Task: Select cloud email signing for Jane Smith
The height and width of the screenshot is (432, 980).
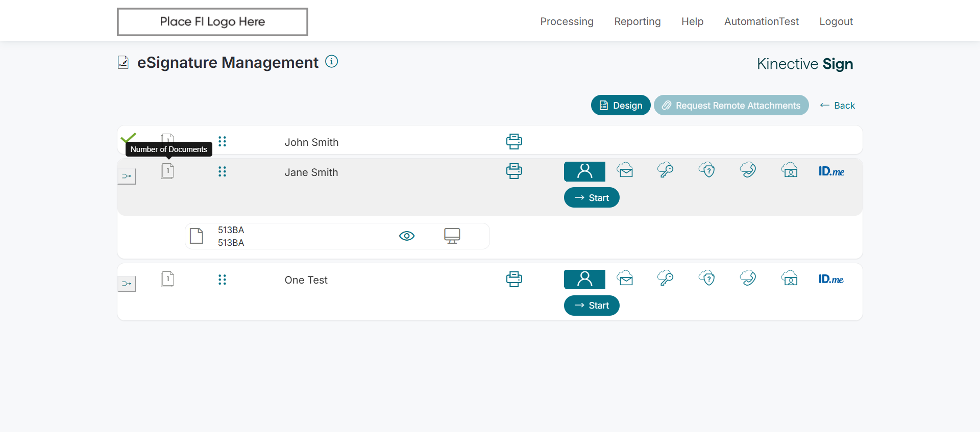Action: pos(625,170)
